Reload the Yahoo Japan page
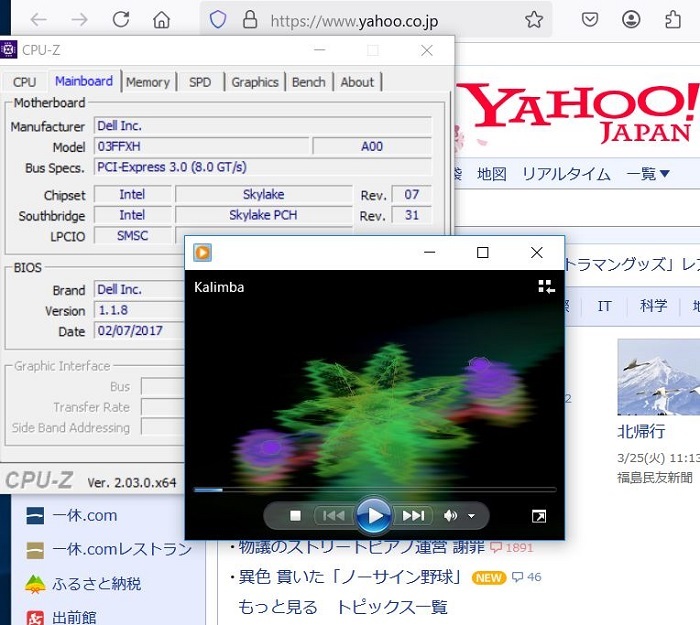 click(x=121, y=20)
